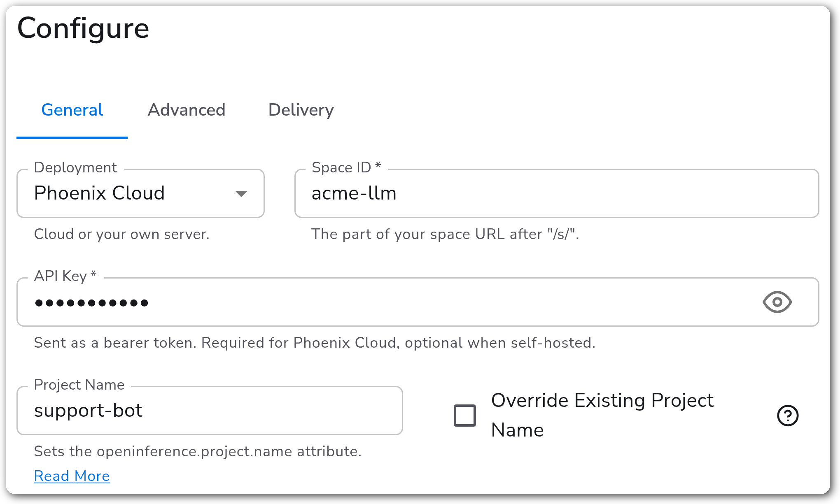Open the Deployment dropdown
840x504 pixels.
pyautogui.click(x=140, y=193)
